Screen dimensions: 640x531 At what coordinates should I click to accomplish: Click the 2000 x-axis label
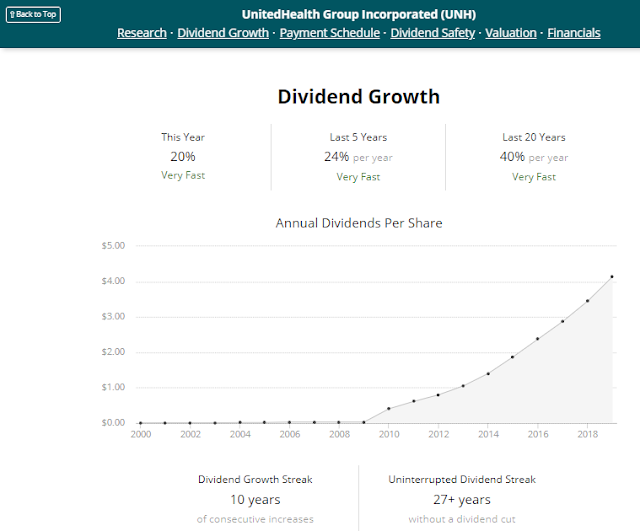(141, 434)
